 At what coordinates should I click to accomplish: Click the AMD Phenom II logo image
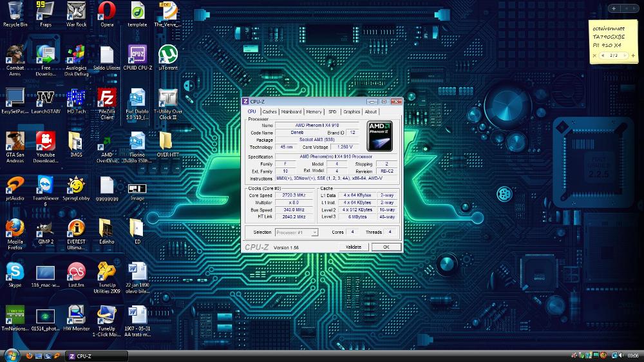coord(379,136)
